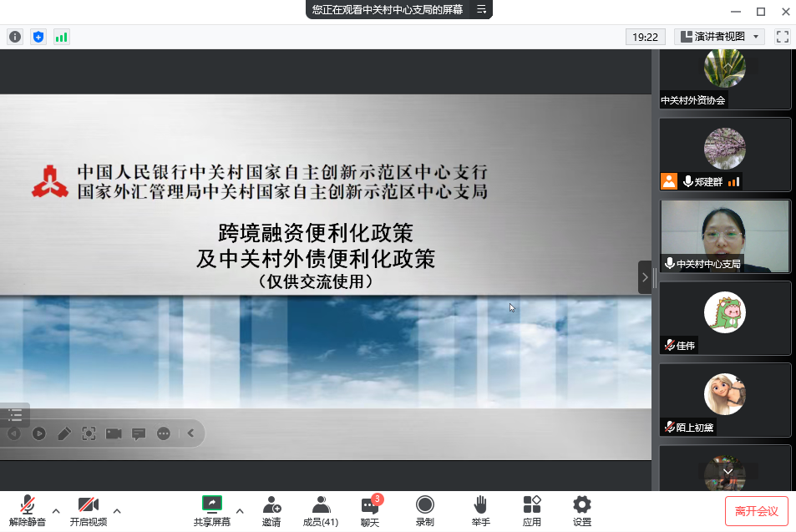Click the muted mic icon next to 佳伟
The width and height of the screenshot is (796, 532).
click(670, 345)
